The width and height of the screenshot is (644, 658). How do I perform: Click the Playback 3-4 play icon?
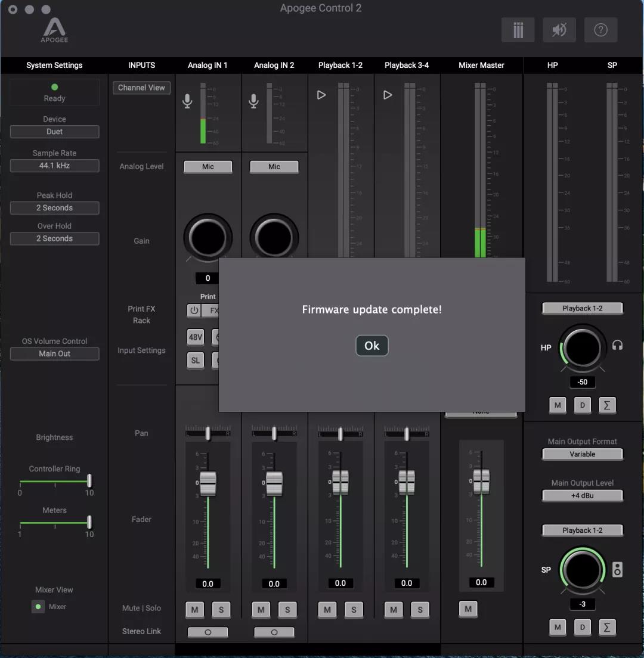point(388,95)
